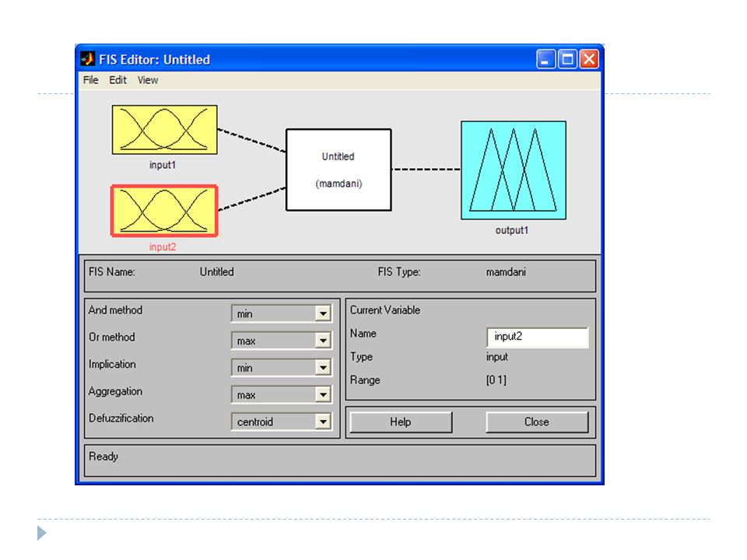
Task: Open the View menu
Action: click(x=148, y=80)
